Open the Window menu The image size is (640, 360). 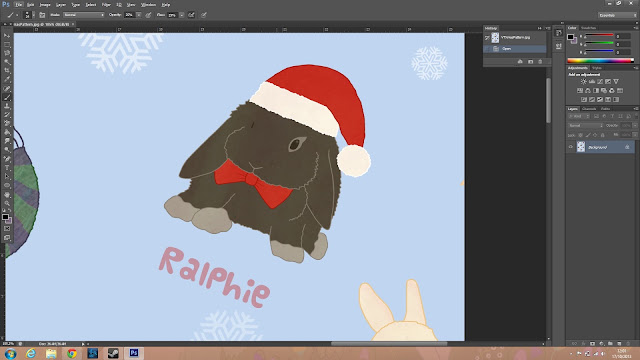148,4
